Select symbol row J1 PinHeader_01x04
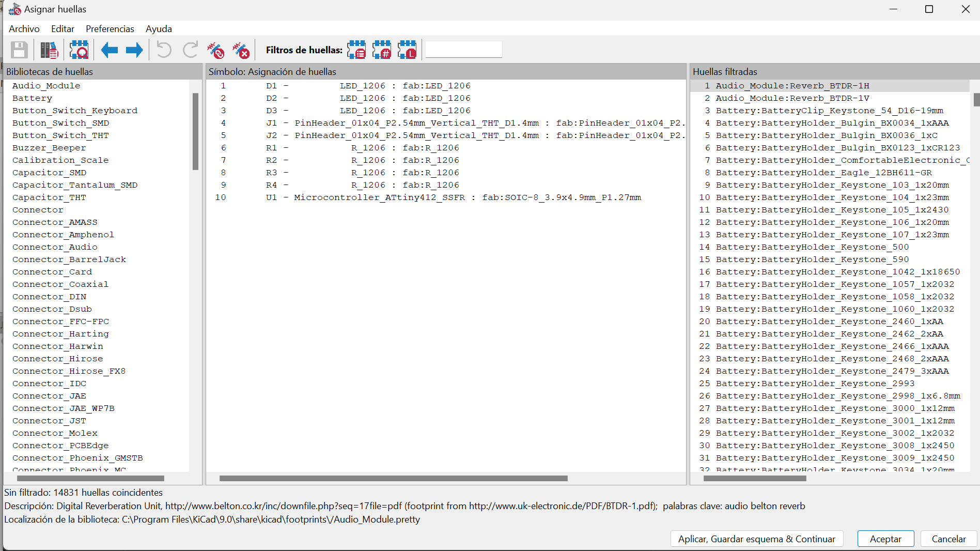Screen dimensions: 980x551 446,123
